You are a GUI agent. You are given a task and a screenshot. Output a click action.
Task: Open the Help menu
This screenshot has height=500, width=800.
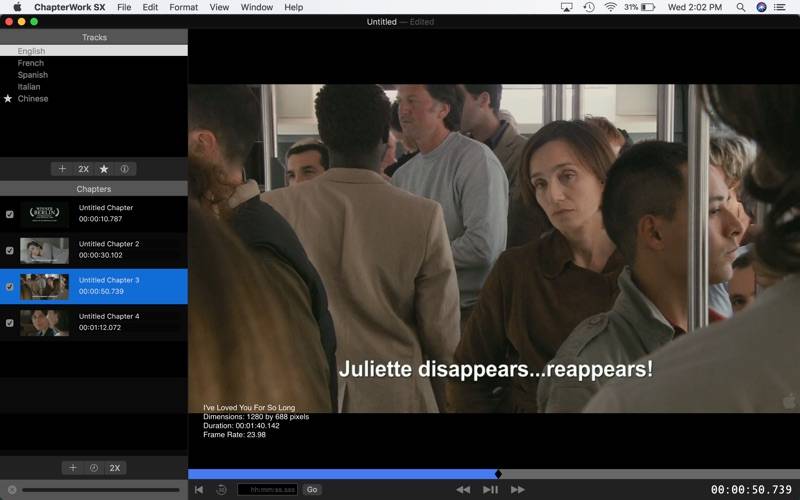293,7
